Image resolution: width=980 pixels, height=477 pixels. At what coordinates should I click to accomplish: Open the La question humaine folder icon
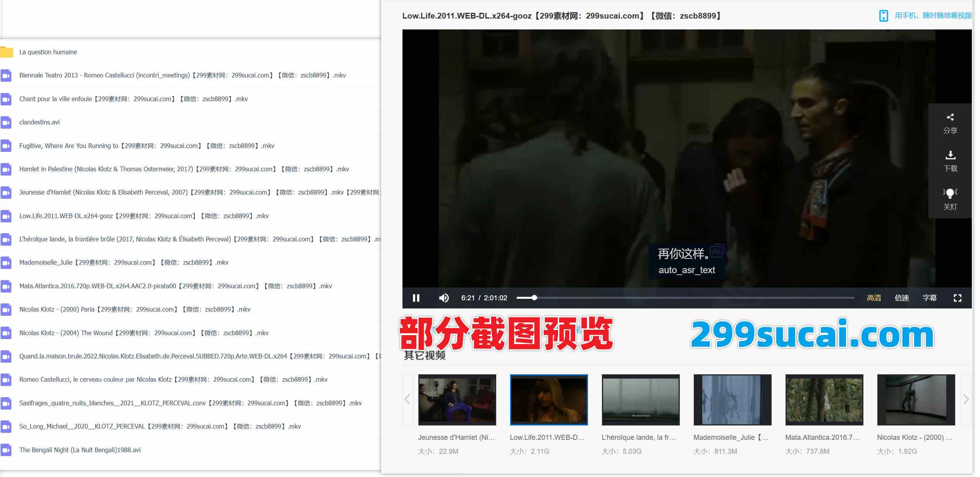pyautogui.click(x=7, y=52)
